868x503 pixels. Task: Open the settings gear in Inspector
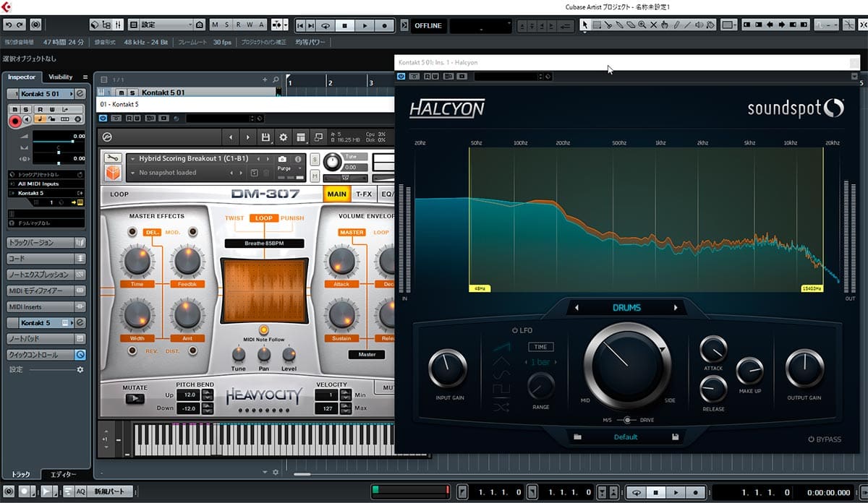80,369
